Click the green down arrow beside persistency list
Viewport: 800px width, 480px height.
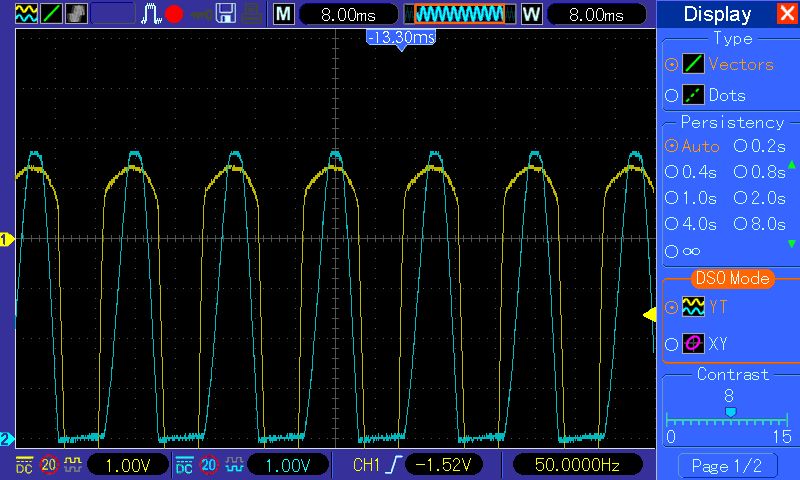coord(791,244)
